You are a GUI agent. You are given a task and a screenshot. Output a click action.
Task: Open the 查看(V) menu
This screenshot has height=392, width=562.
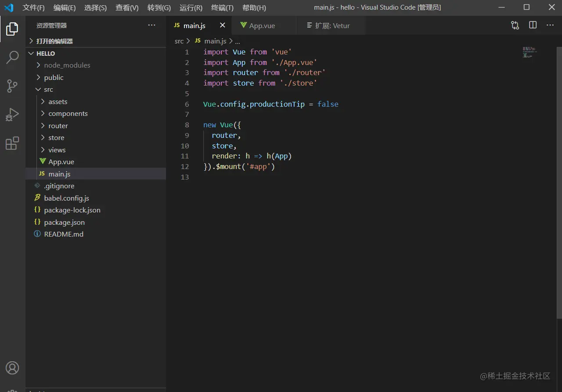[x=127, y=7]
